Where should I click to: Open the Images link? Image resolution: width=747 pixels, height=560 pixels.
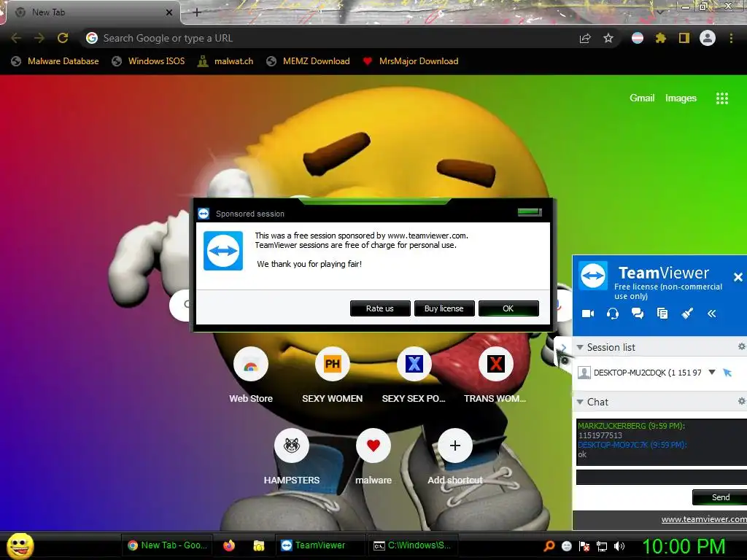(681, 98)
